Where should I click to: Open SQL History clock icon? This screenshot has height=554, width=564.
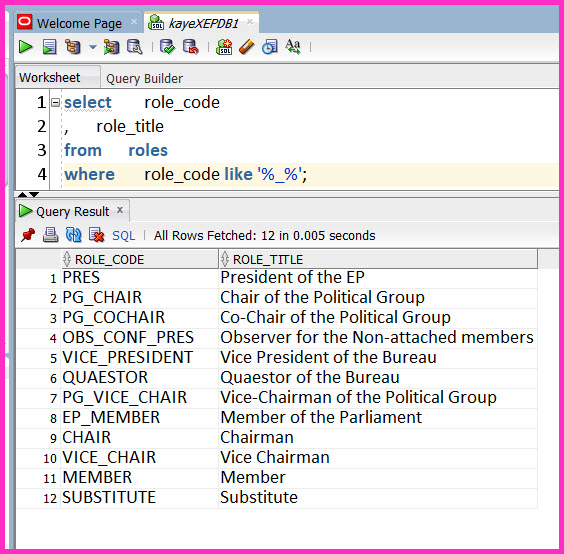coord(270,47)
